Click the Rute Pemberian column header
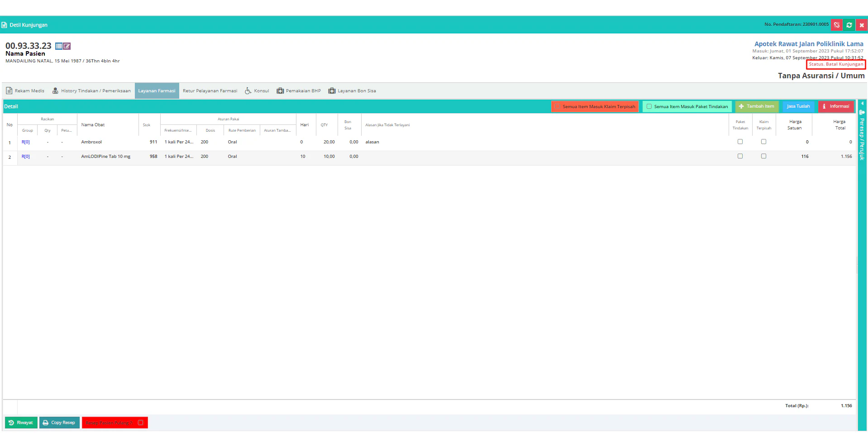Viewport: 868px width, 433px height. (242, 131)
